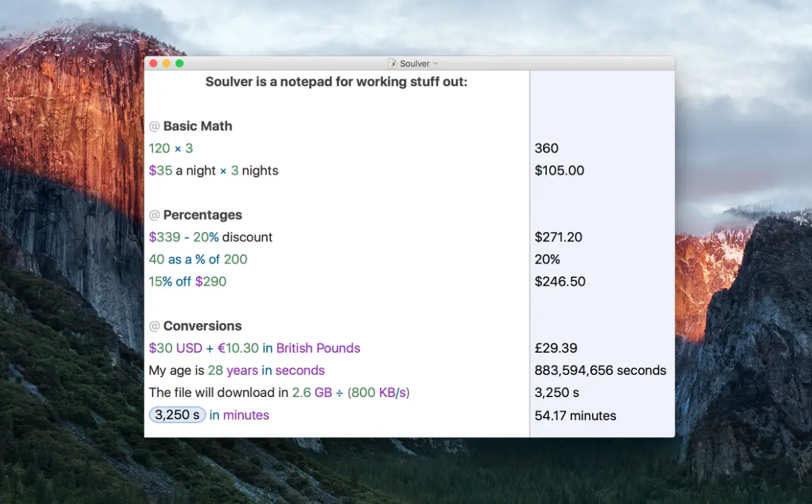
Task: Select the result '$246.50'
Action: (x=560, y=281)
